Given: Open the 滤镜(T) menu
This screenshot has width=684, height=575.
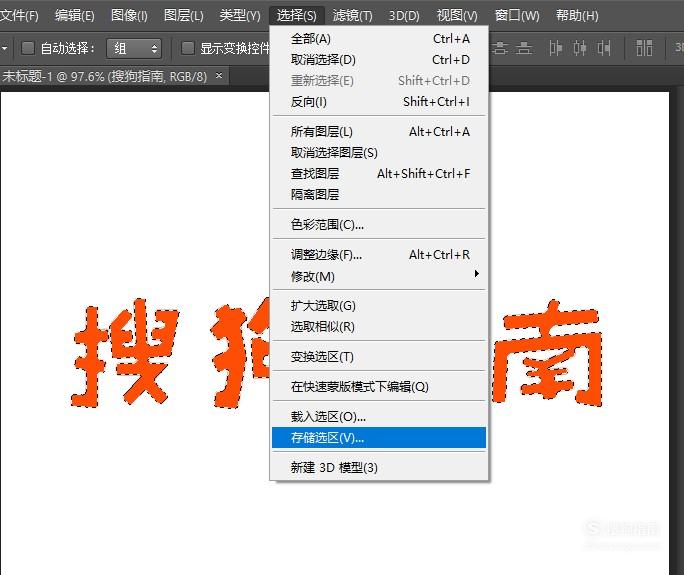Looking at the screenshot, I should click(352, 16).
